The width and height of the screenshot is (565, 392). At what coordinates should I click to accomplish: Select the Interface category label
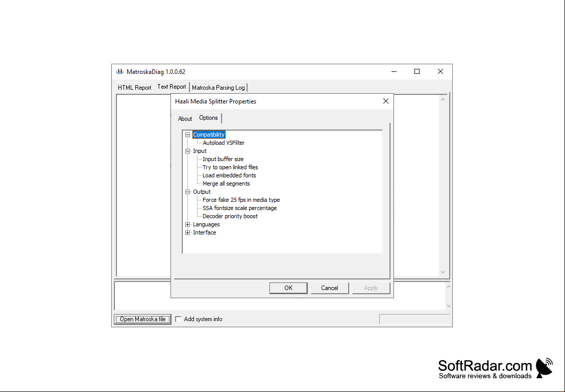pos(204,232)
